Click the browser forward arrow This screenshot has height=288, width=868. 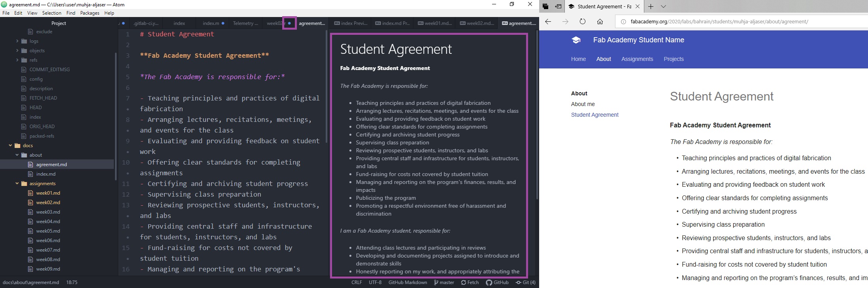pyautogui.click(x=565, y=22)
